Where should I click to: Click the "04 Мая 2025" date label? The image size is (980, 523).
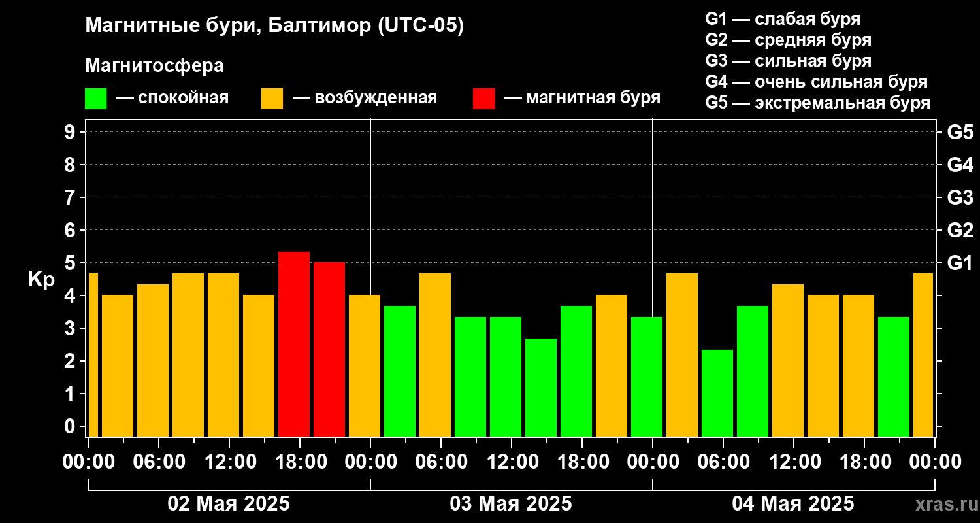[793, 503]
